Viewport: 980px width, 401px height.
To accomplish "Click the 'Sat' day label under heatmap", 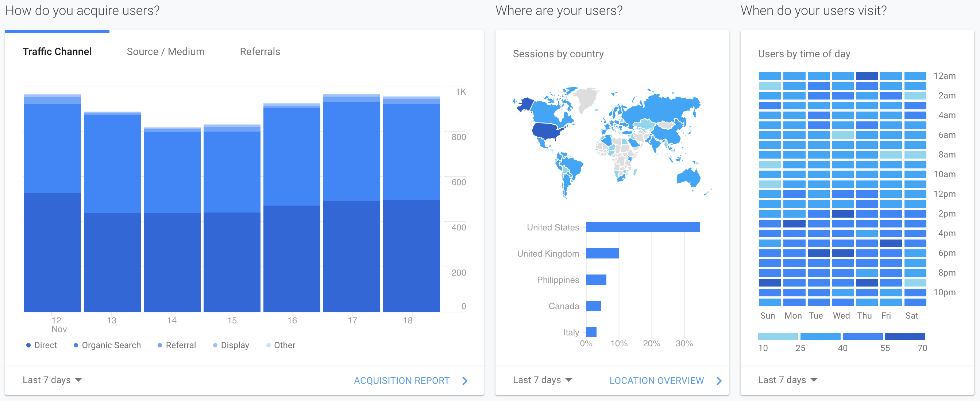I will point(911,315).
